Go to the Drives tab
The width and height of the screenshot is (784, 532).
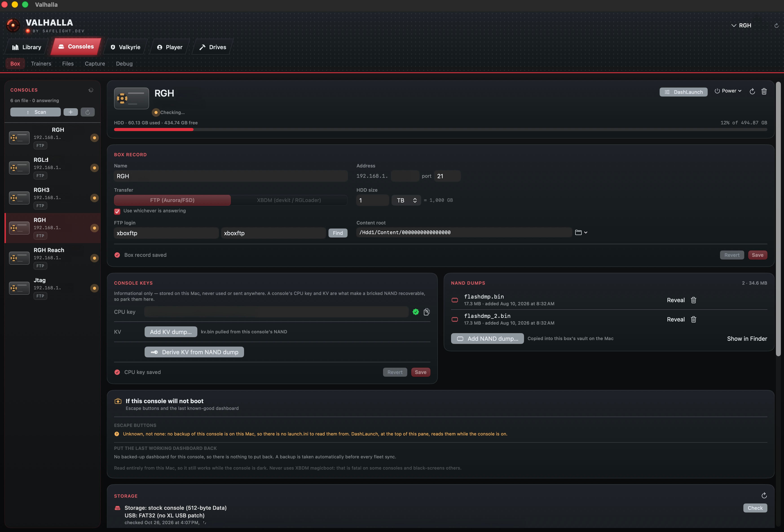213,47
